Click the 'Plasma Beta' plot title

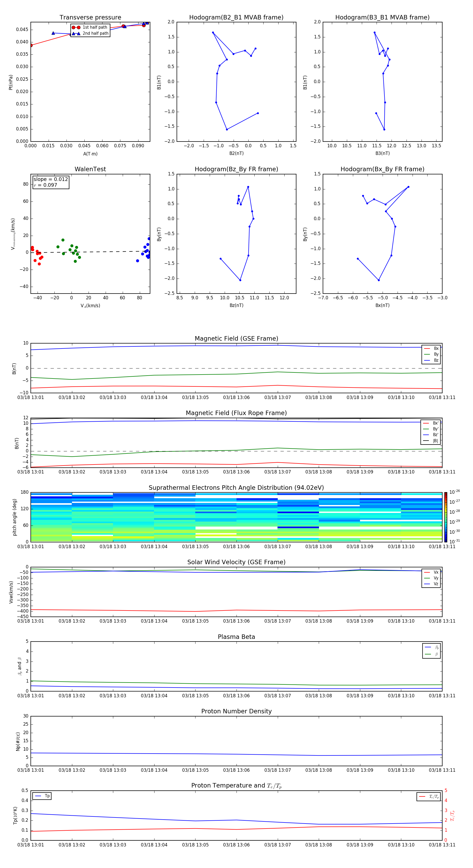click(236, 637)
